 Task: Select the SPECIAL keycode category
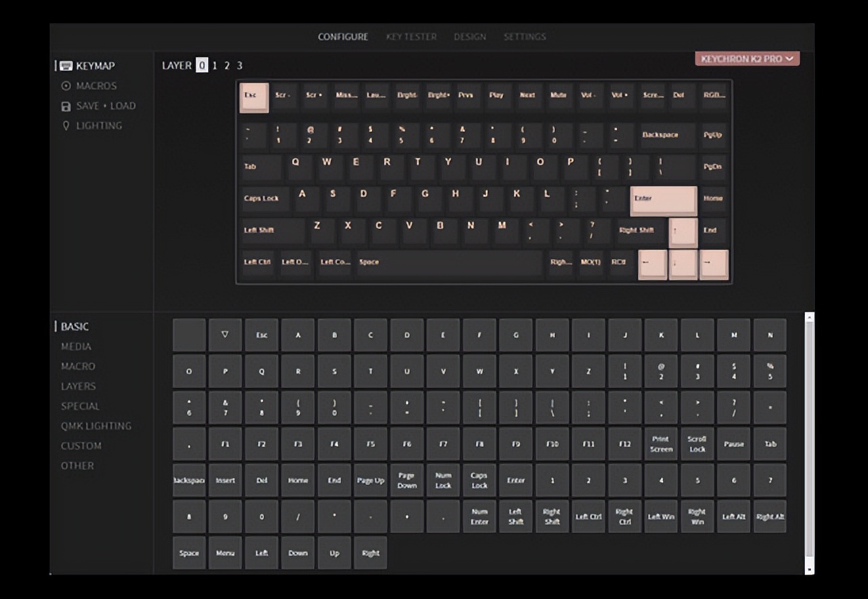pyautogui.click(x=81, y=406)
